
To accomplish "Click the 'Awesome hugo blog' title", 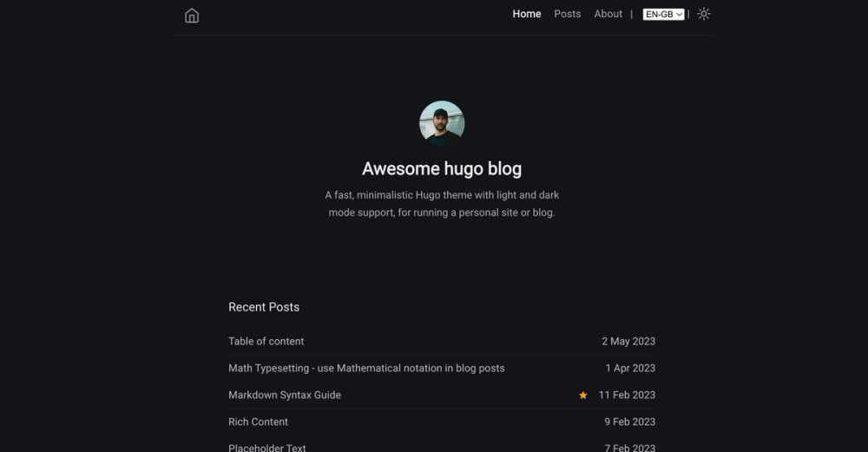I will (442, 168).
